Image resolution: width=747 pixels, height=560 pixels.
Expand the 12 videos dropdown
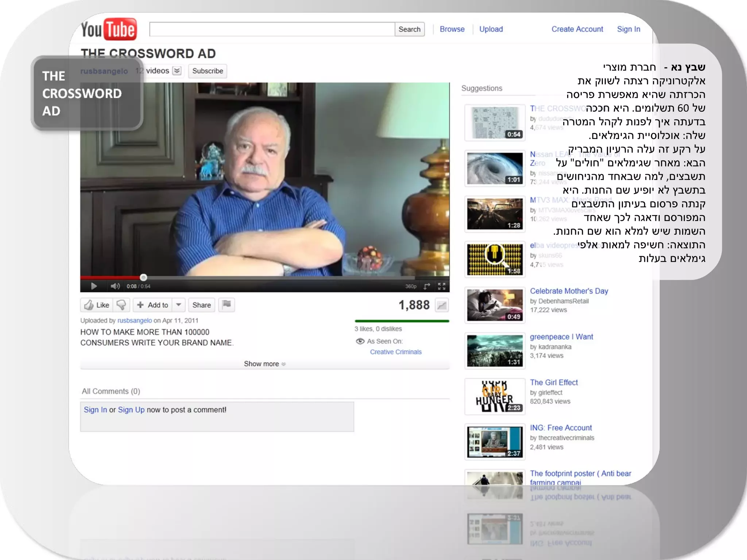click(x=177, y=71)
